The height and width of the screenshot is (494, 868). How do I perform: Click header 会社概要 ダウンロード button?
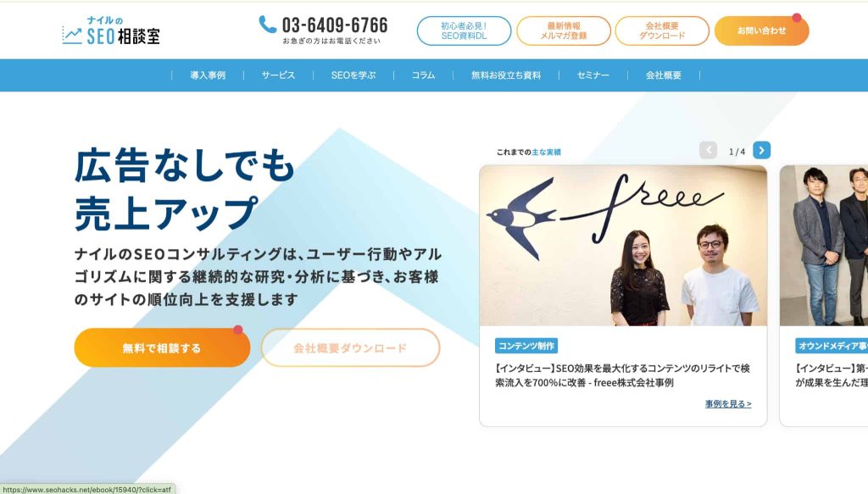[662, 31]
